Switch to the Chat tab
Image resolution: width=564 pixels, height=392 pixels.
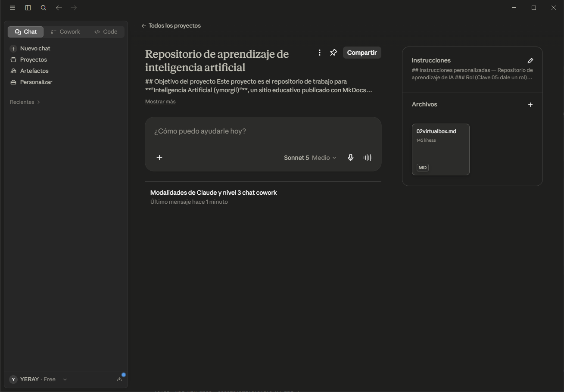coord(26,32)
